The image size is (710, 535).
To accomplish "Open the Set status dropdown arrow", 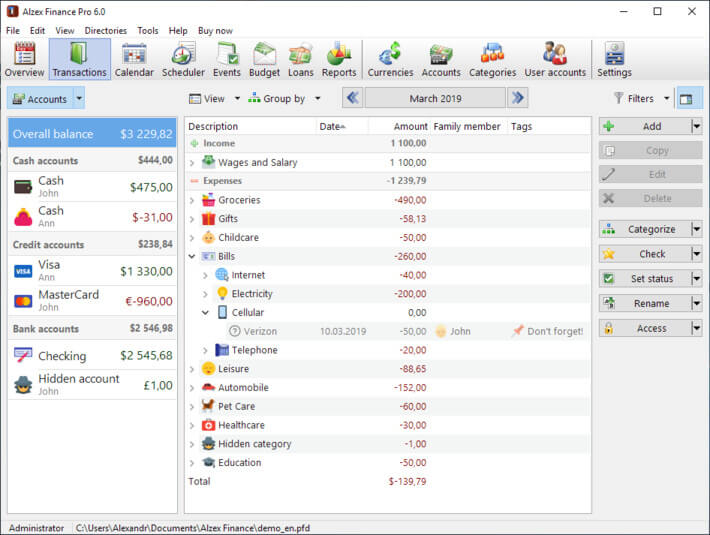I will [x=697, y=279].
